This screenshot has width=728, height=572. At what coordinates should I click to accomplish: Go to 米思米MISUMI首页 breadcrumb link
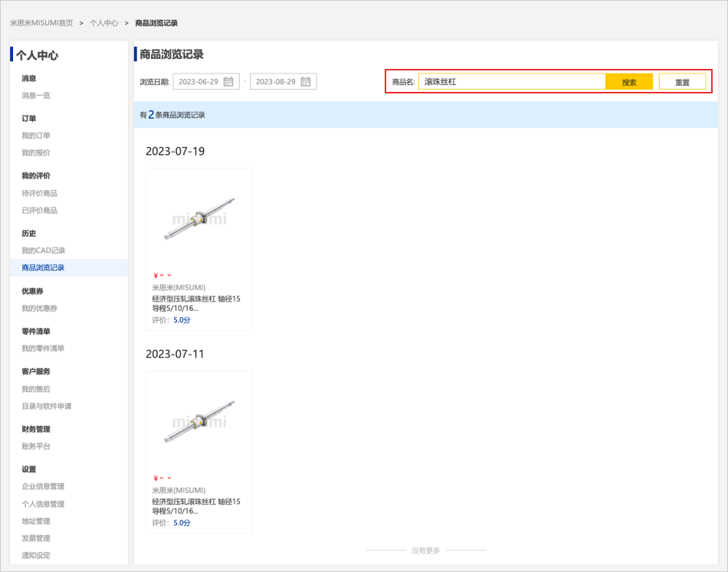pyautogui.click(x=41, y=23)
